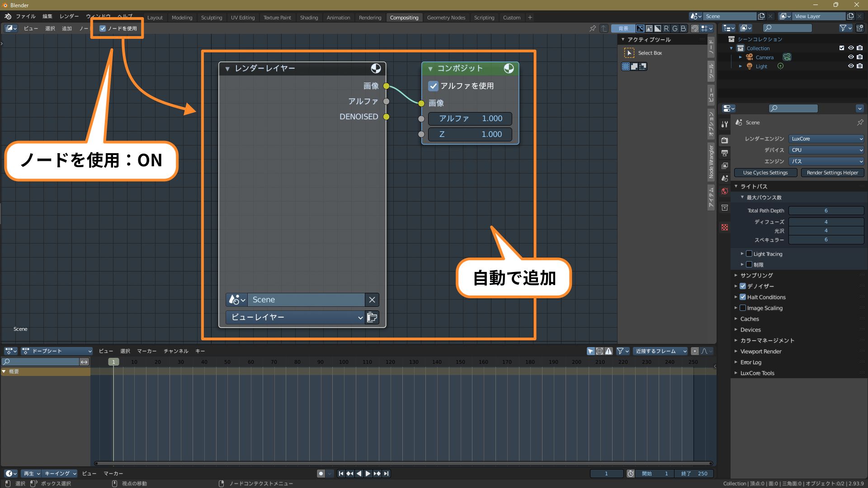Show only the Green channel

pyautogui.click(x=675, y=28)
